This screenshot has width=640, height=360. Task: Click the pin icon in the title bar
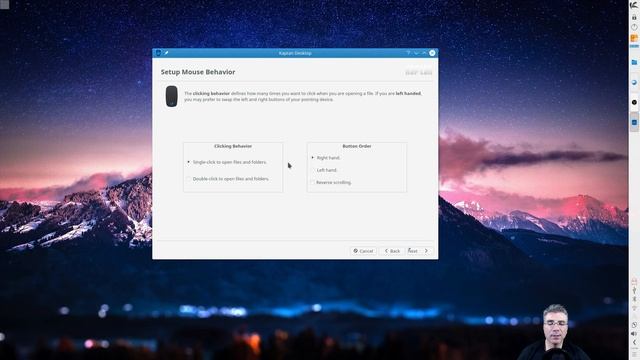click(x=166, y=53)
